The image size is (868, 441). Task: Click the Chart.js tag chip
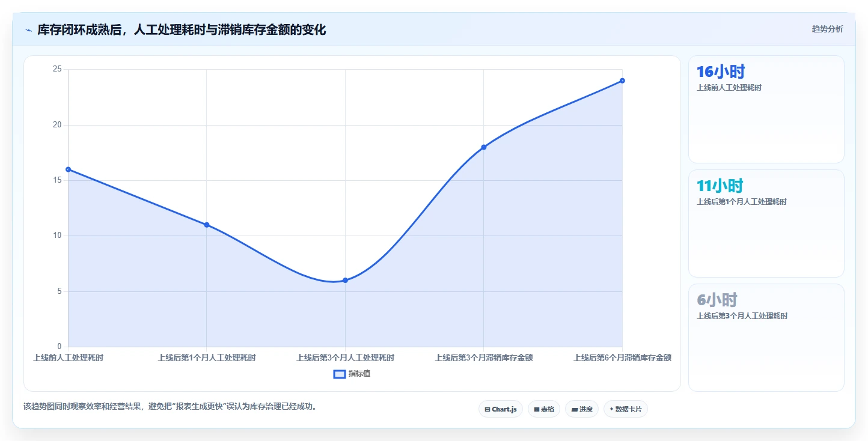(x=501, y=409)
